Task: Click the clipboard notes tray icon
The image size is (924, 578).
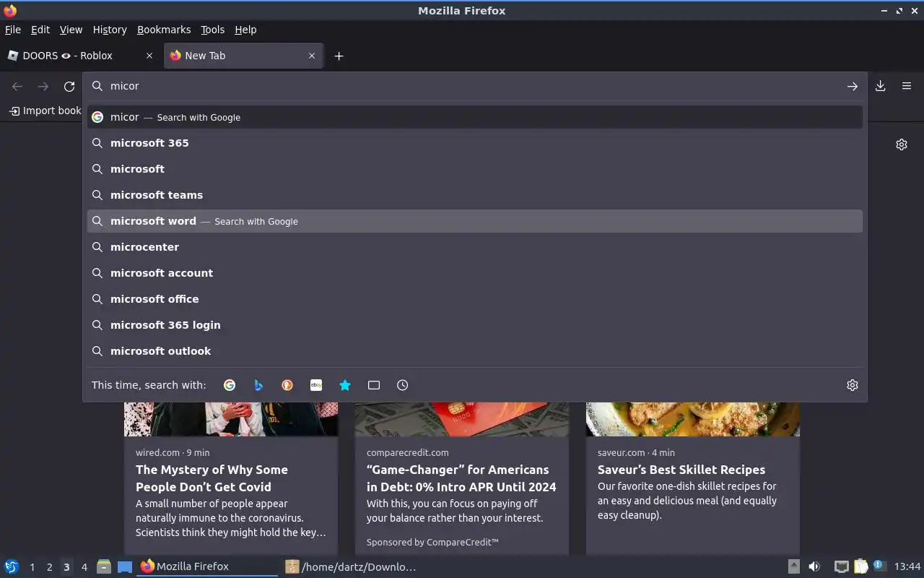Action: pos(861,566)
